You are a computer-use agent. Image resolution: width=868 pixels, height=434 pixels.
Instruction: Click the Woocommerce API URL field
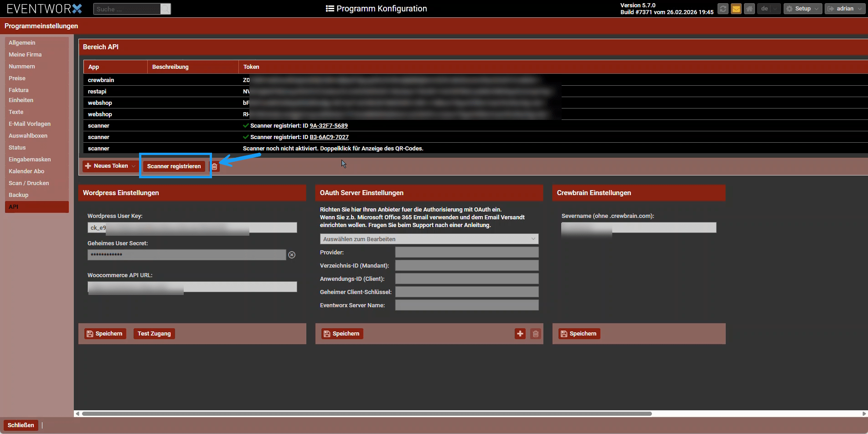pyautogui.click(x=192, y=287)
